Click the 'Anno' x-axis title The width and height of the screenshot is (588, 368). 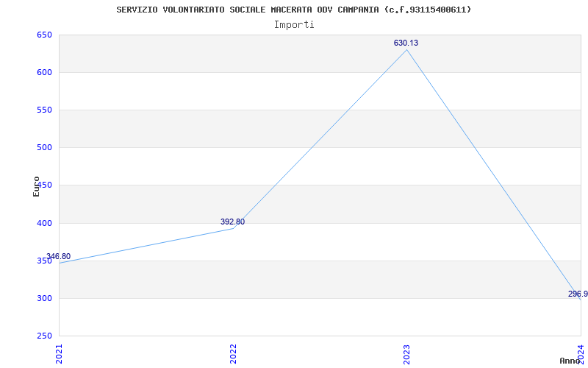coord(570,361)
